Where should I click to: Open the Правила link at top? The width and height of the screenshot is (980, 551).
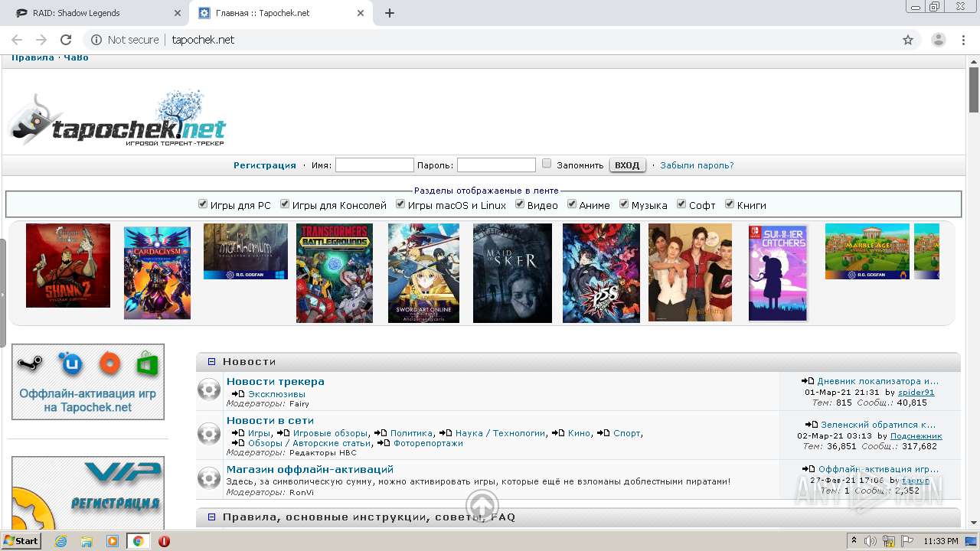pos(33,58)
